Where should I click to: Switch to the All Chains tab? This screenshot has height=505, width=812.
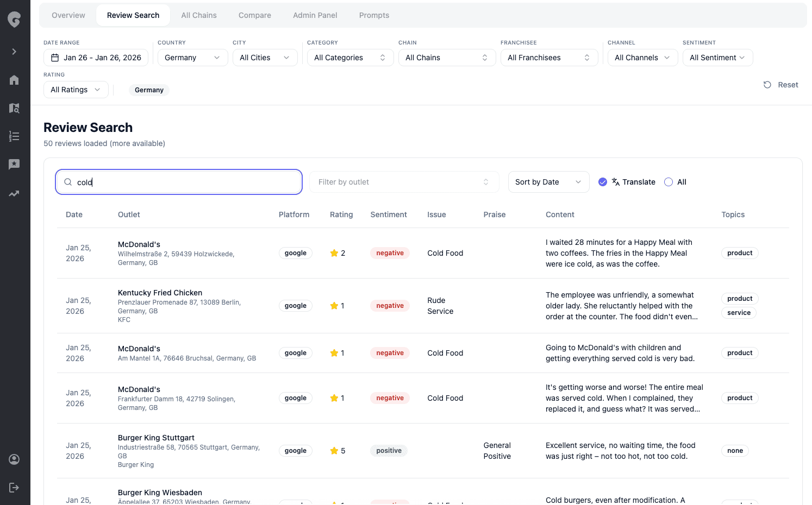coord(198,15)
